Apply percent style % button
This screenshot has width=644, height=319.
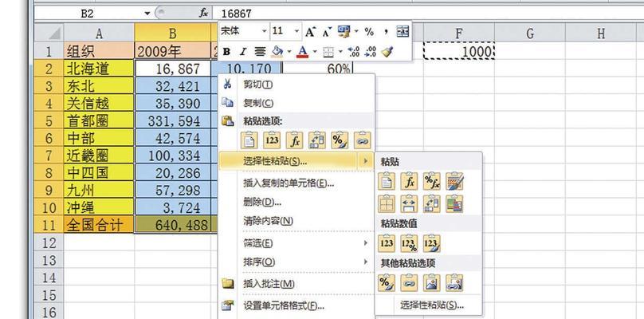[369, 32]
